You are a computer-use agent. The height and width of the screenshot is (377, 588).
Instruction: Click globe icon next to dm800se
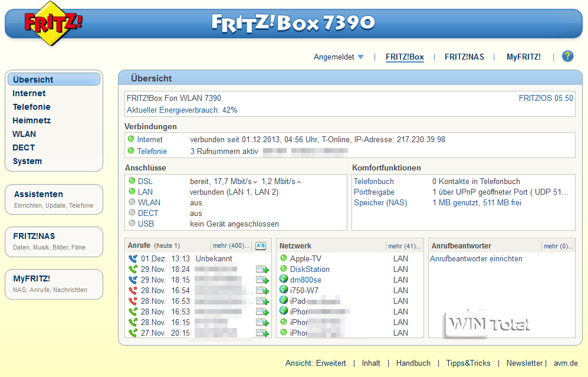click(x=284, y=279)
